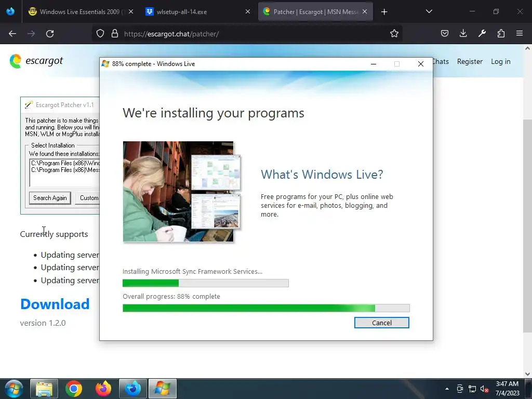The image size is (532, 399).
Task: Close the Windows Live installer window
Action: click(421, 64)
